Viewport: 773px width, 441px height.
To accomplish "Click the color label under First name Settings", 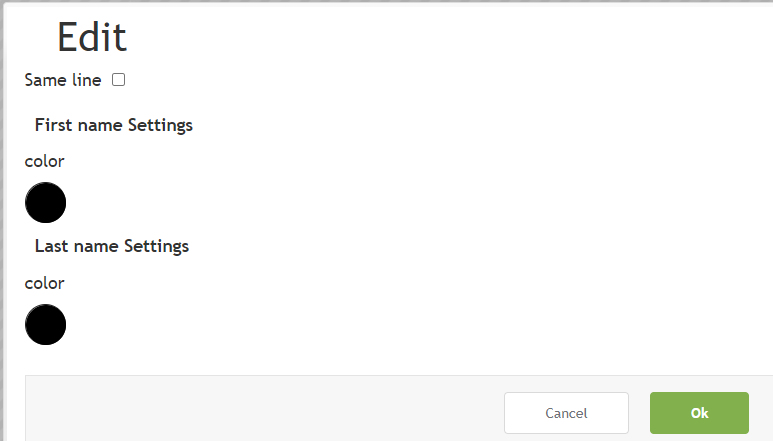I will (44, 161).
